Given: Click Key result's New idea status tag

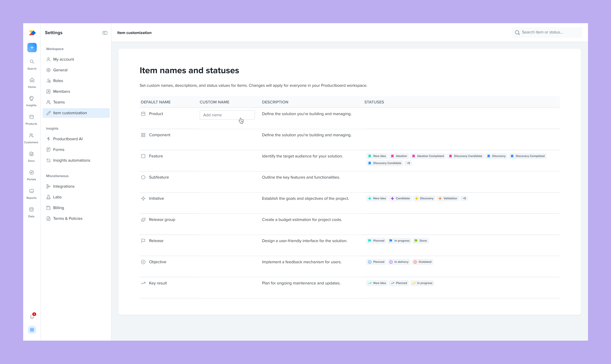Looking at the screenshot, I should tap(377, 283).
